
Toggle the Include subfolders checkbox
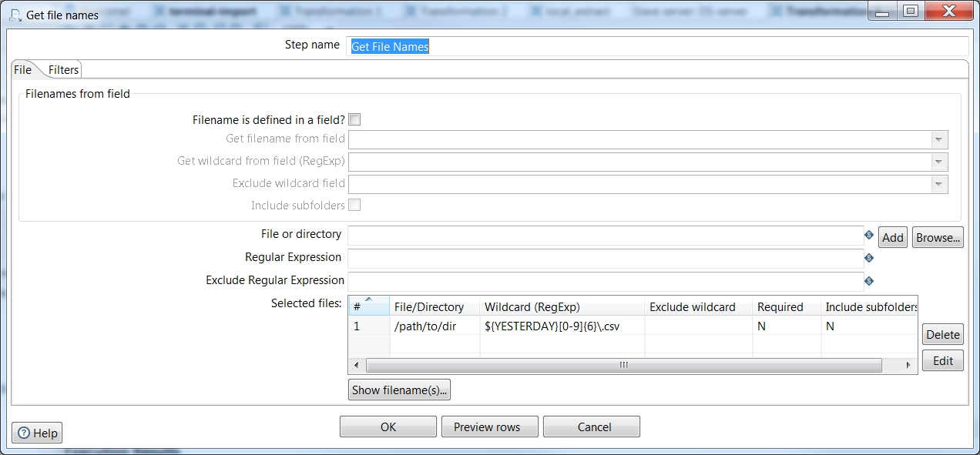354,205
